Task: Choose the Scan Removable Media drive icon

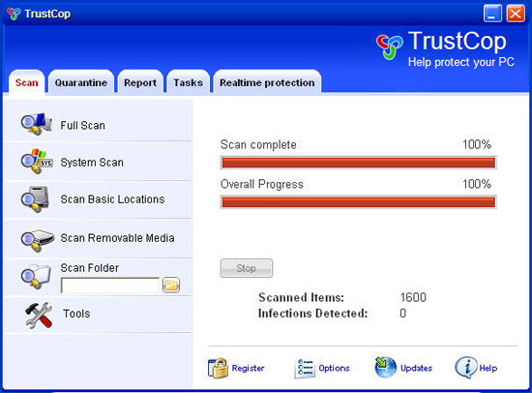Action: point(37,240)
